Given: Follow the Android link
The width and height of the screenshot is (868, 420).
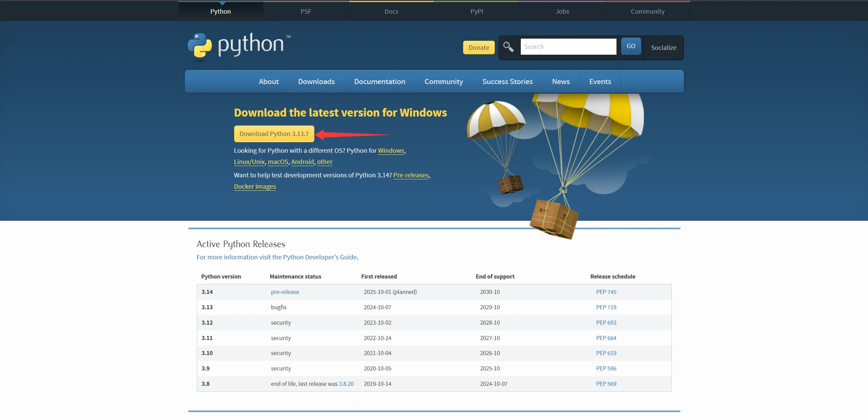Looking at the screenshot, I should click(x=302, y=162).
